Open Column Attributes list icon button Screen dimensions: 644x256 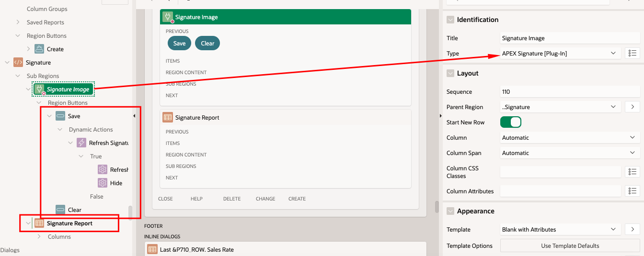tap(632, 191)
